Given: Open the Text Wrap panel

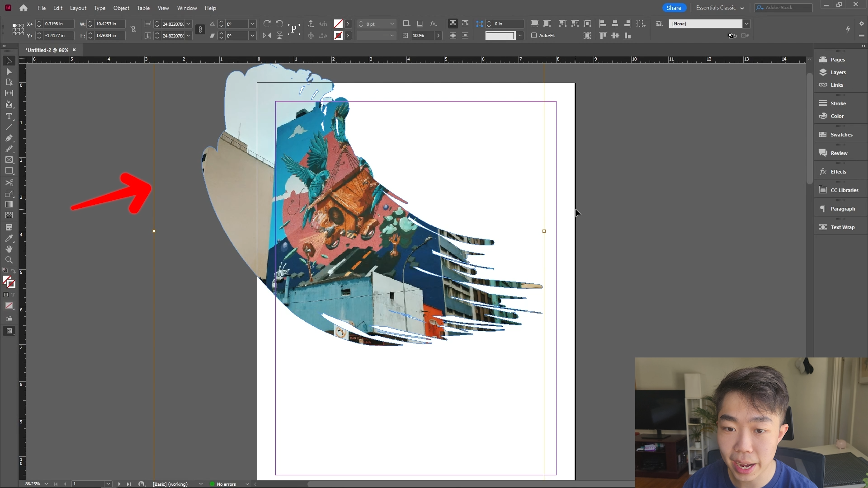Looking at the screenshot, I should tap(842, 227).
